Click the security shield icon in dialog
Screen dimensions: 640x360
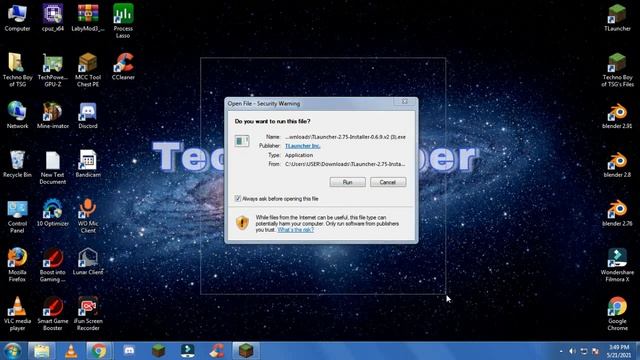[x=242, y=223]
